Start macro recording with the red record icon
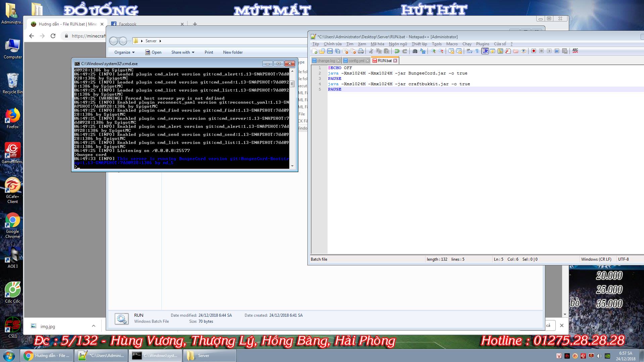 click(x=534, y=51)
